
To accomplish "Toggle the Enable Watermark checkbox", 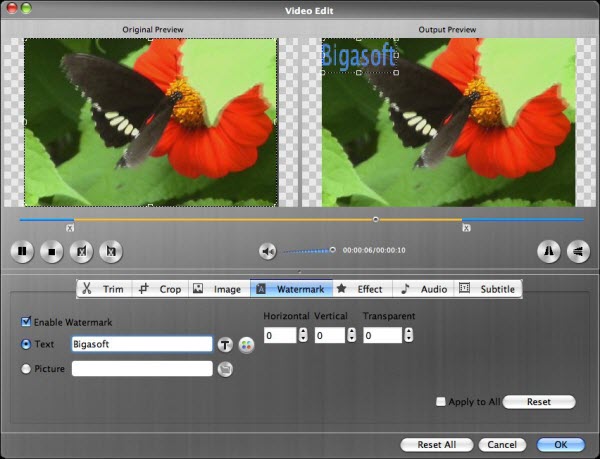I will tap(26, 322).
